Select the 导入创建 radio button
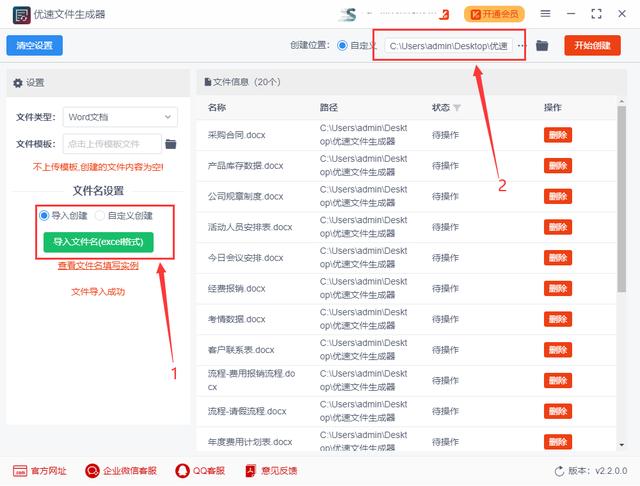 [44, 215]
